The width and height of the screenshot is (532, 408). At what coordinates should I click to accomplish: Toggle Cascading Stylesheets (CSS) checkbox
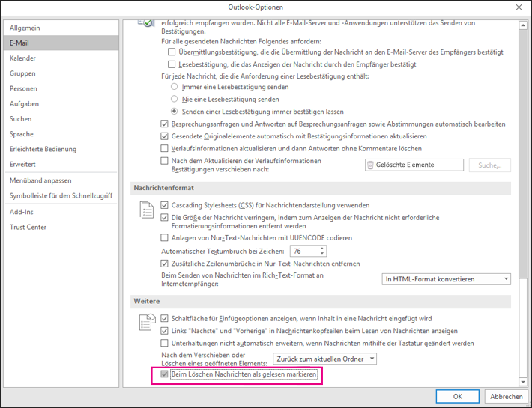click(x=164, y=205)
